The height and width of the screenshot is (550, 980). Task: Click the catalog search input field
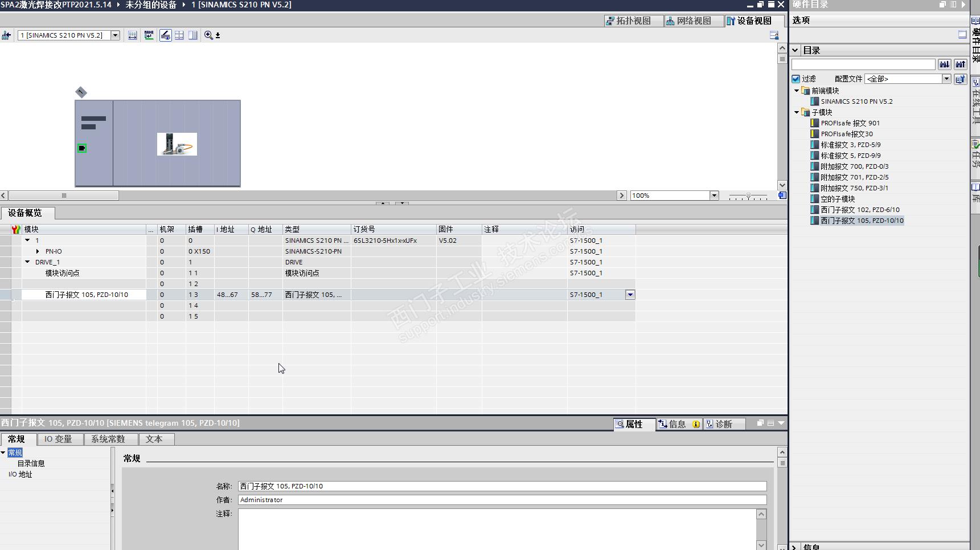point(863,64)
